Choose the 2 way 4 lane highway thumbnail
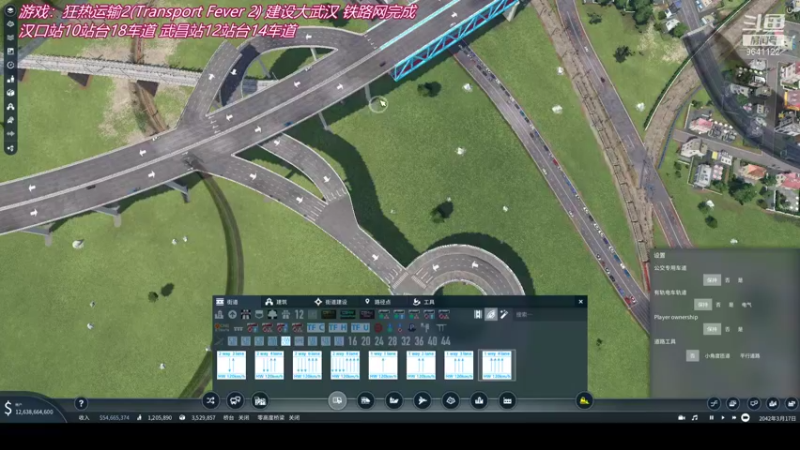Viewport: 800px width, 450px height. click(269, 365)
